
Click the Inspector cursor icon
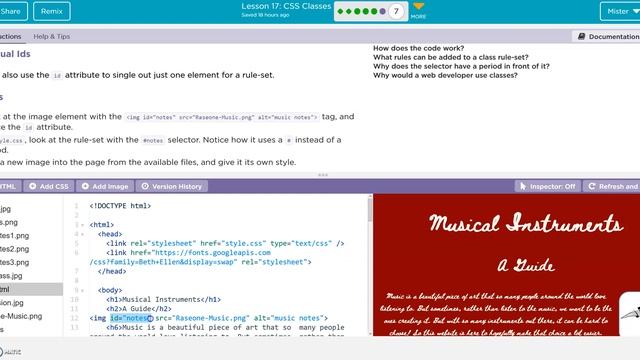(523, 186)
